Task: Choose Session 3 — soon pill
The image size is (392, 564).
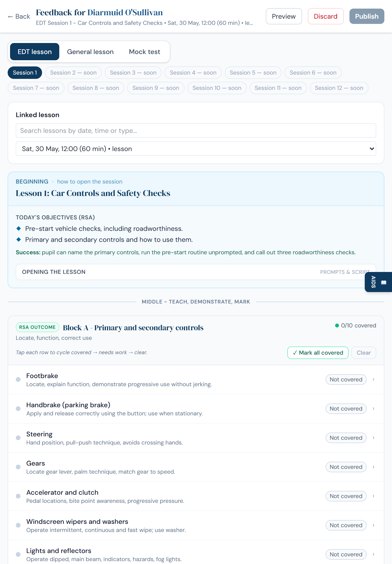Action: click(133, 73)
